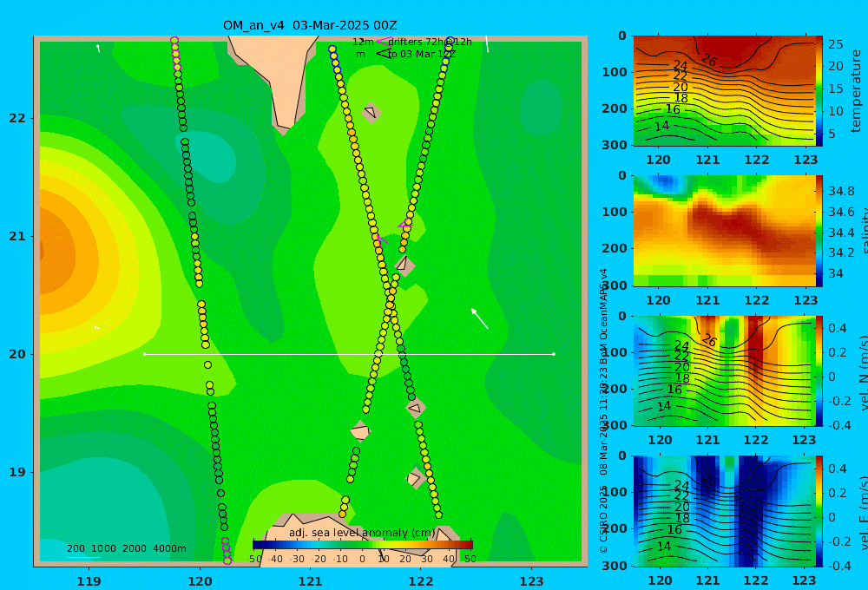Click the 34.8 tick on the salinity colorbar
The height and width of the screenshot is (590, 868).
tap(841, 191)
